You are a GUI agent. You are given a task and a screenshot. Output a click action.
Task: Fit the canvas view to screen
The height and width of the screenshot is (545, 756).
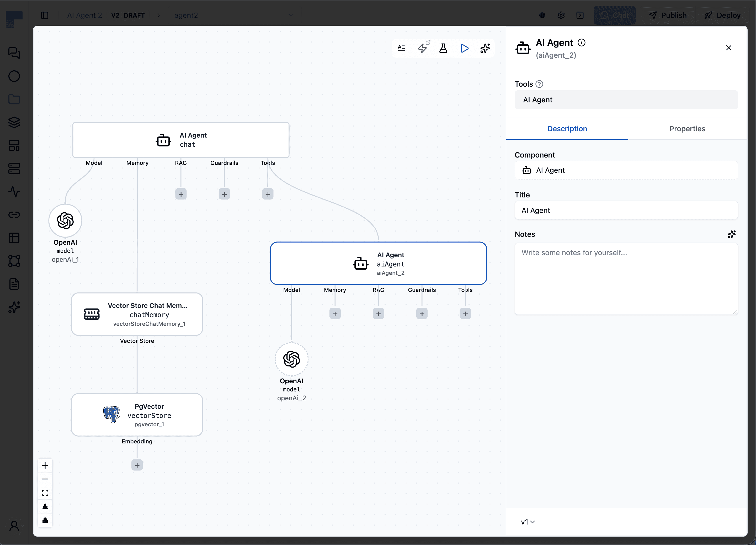[45, 493]
